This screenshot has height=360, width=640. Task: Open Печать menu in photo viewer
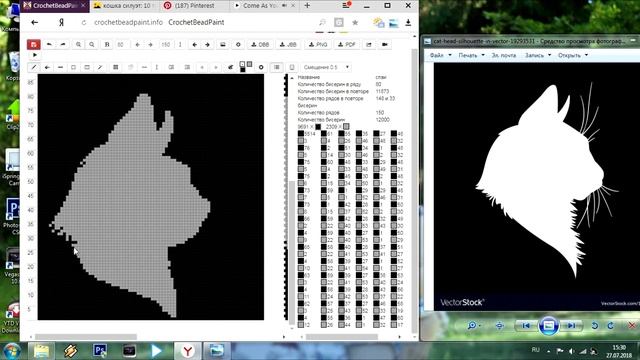[471, 55]
